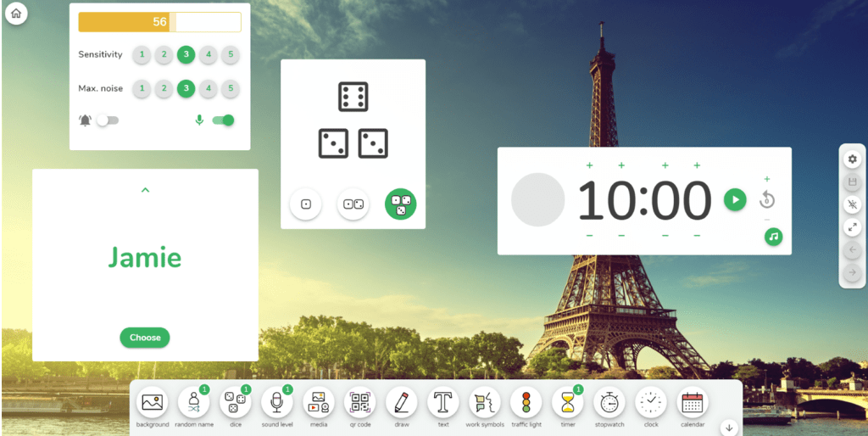Viewport: 868px width, 436px height.
Task: Select the draw pencil tool
Action: 402,402
